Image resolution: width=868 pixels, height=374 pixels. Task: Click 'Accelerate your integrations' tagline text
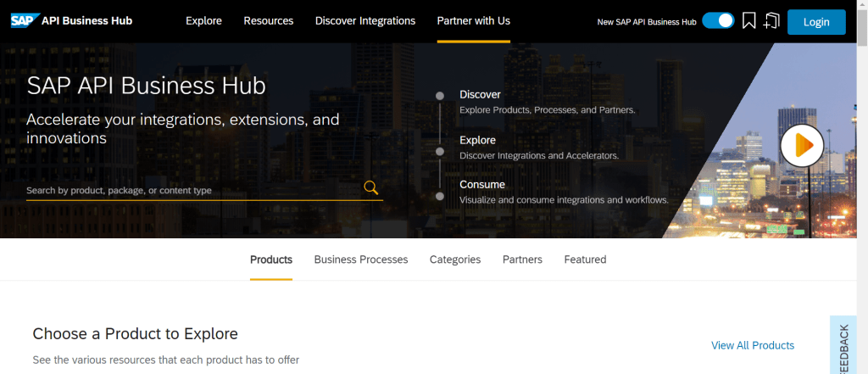(x=183, y=129)
